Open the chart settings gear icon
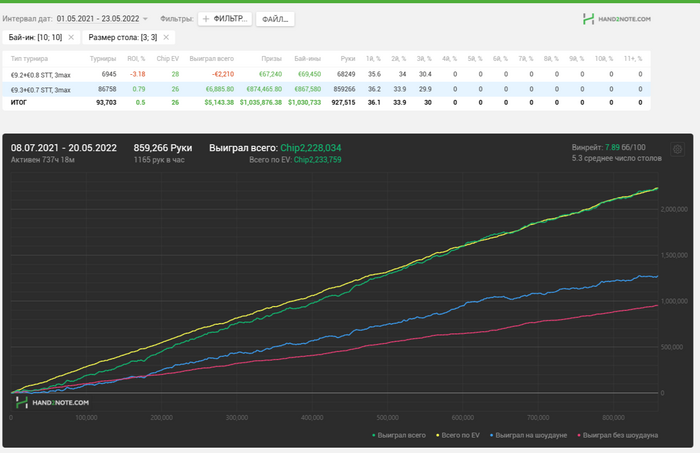 point(677,150)
